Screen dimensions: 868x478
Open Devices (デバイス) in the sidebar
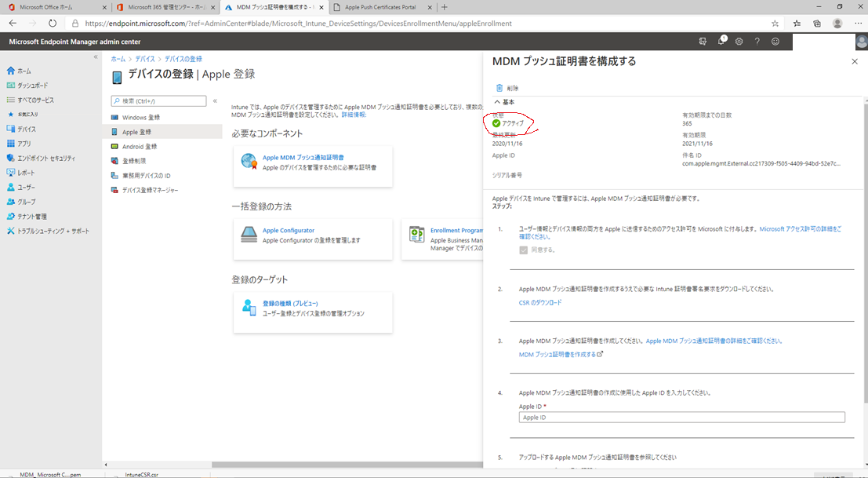[22, 129]
